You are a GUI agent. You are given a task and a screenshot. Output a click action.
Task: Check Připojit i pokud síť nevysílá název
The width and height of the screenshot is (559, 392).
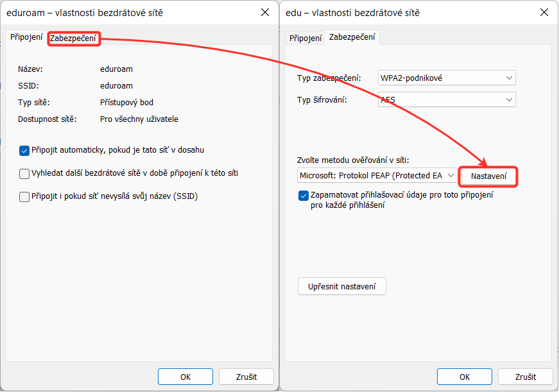[24, 197]
